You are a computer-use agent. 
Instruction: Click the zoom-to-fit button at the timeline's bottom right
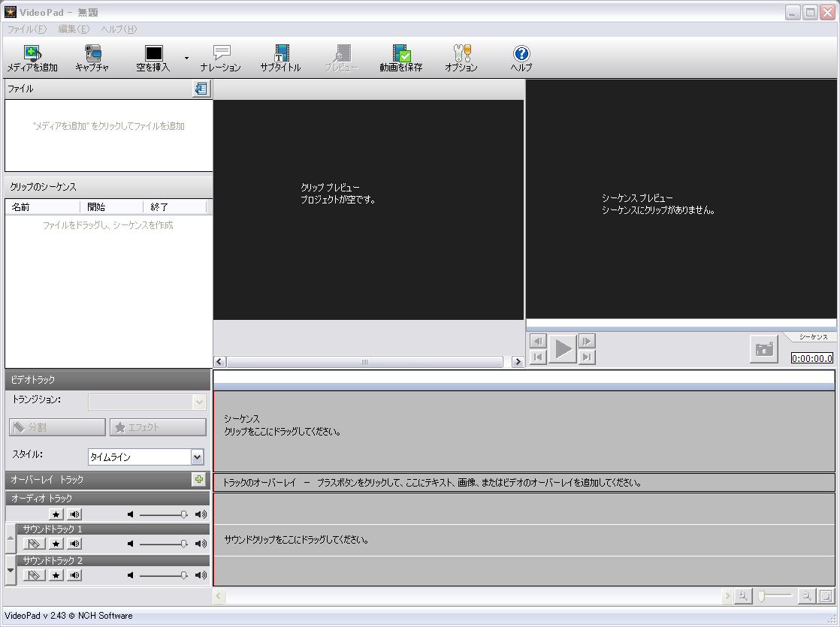click(x=826, y=596)
